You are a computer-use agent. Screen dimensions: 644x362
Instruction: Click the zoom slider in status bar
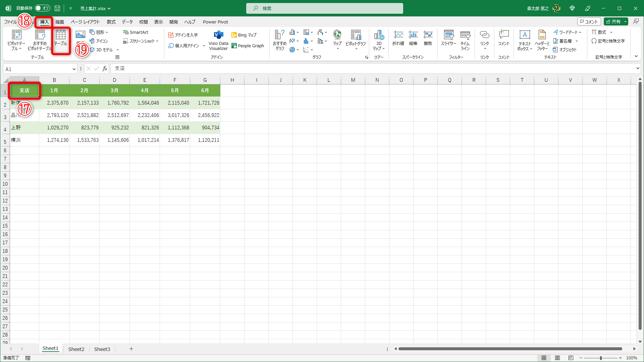[x=601, y=358]
